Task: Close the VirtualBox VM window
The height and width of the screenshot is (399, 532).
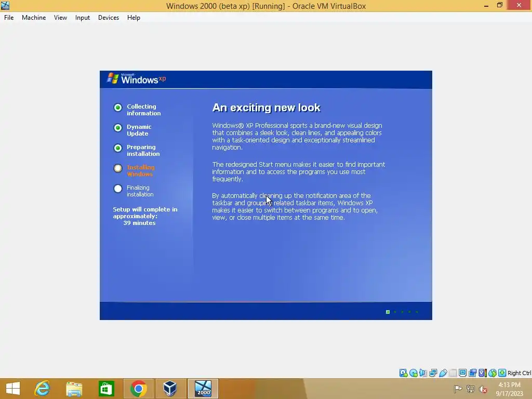Action: (x=519, y=5)
